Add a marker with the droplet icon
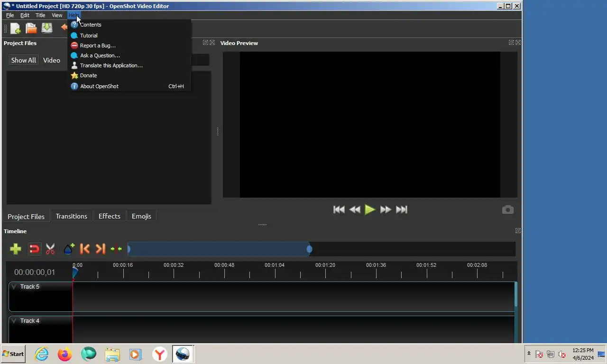 point(69,249)
